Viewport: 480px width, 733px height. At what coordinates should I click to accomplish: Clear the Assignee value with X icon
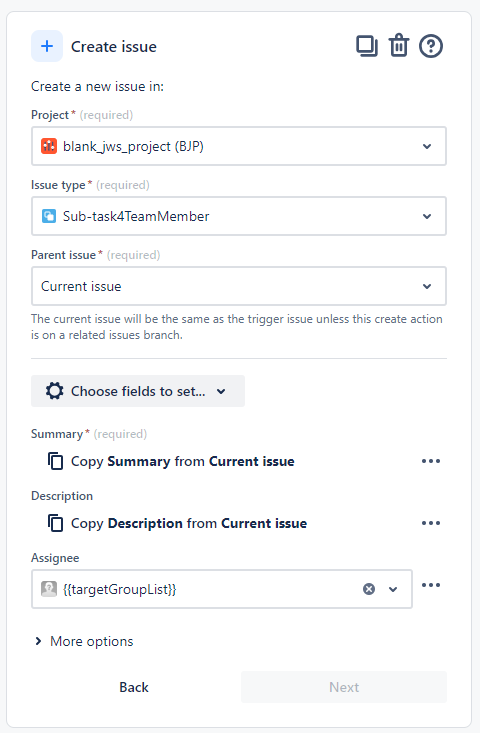pyautogui.click(x=369, y=589)
